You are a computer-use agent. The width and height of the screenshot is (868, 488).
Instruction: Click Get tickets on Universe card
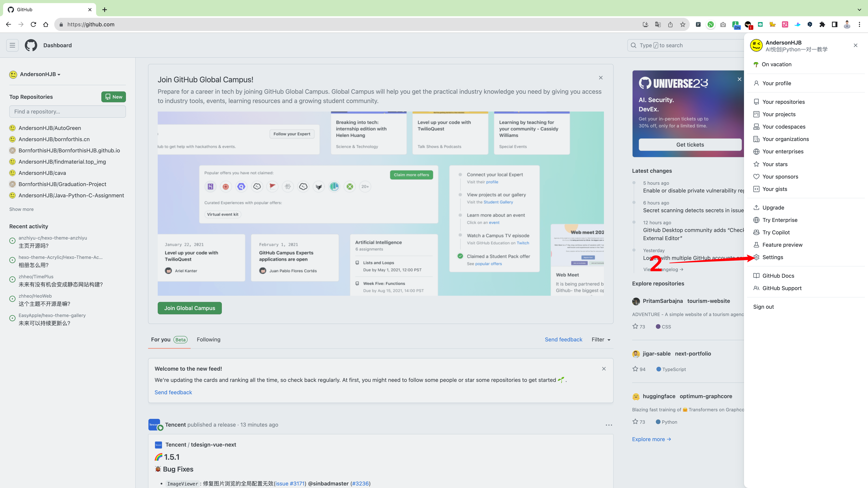click(x=690, y=144)
